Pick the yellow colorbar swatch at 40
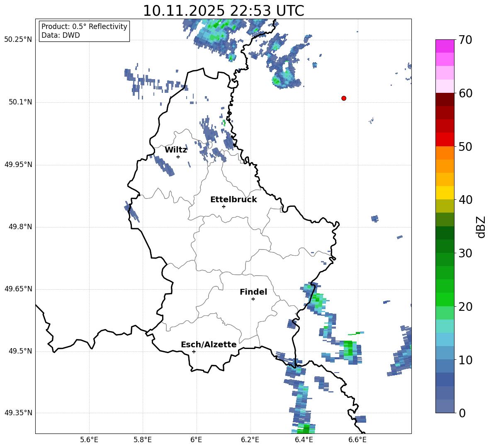491x448 pixels. pyautogui.click(x=445, y=193)
